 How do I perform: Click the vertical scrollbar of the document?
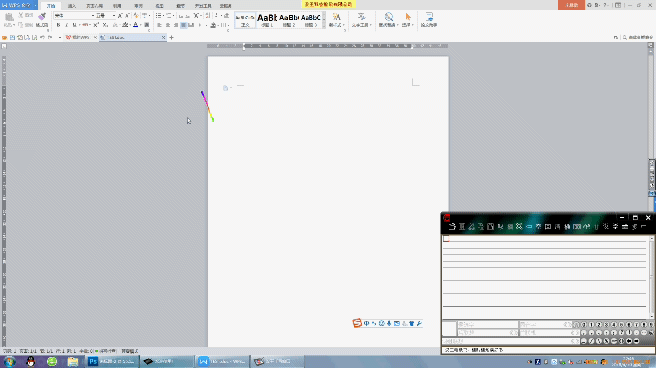651,125
